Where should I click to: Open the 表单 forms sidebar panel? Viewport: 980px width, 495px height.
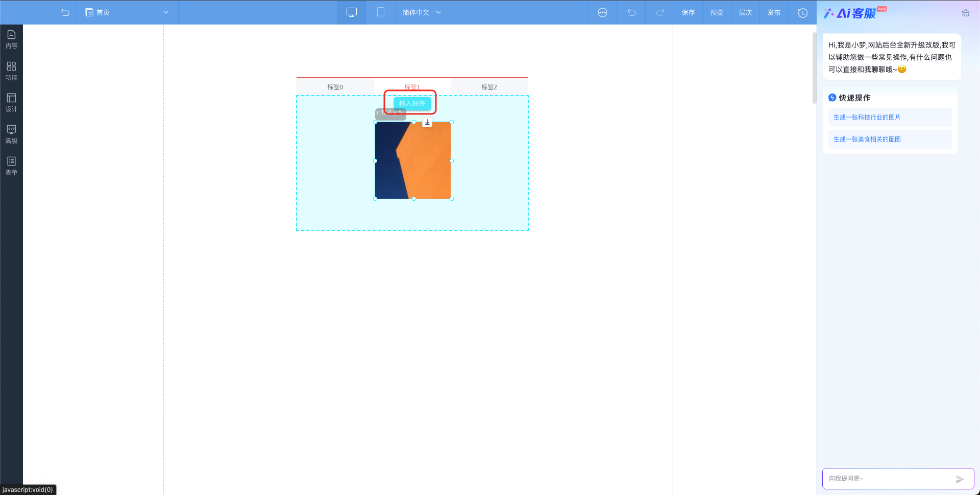coord(11,166)
